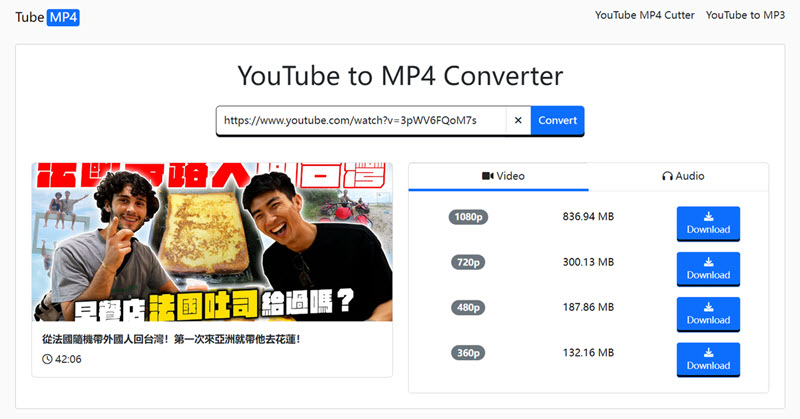The height and width of the screenshot is (419, 800).
Task: Open the YouTube to MP3 link
Action: 745,15
